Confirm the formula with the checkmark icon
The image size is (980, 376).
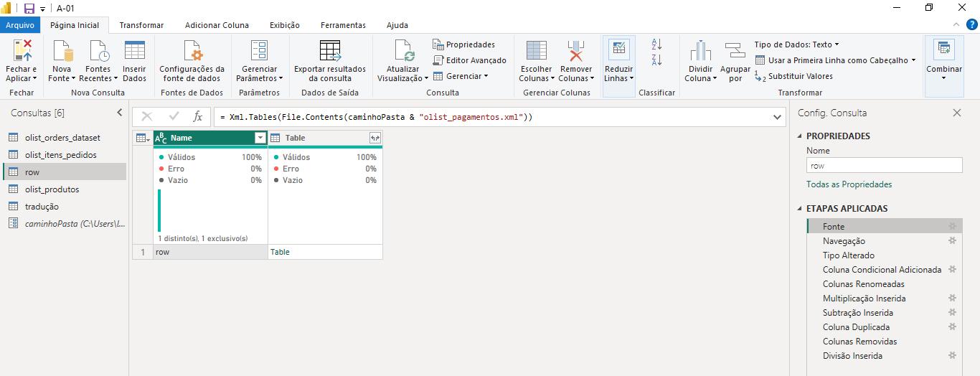174,117
